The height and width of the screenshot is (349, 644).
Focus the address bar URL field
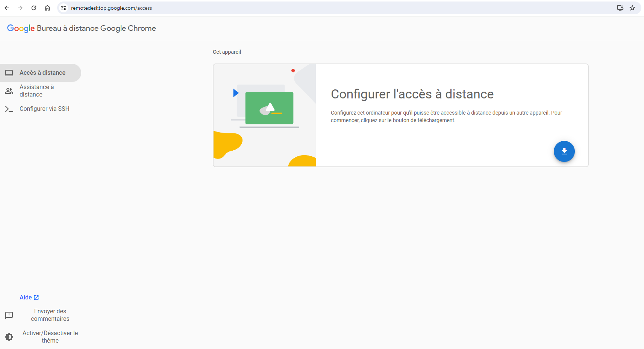[x=338, y=8]
